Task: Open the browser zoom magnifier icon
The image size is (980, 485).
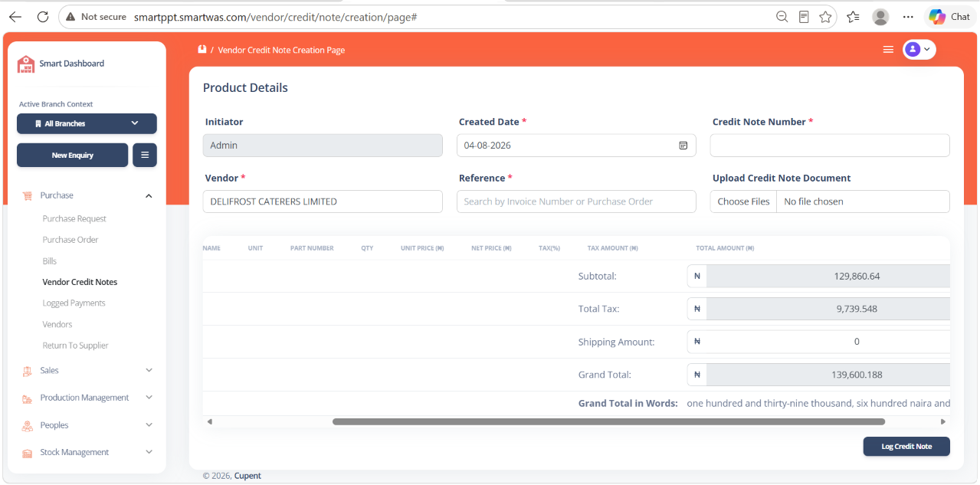Action: coord(782,17)
